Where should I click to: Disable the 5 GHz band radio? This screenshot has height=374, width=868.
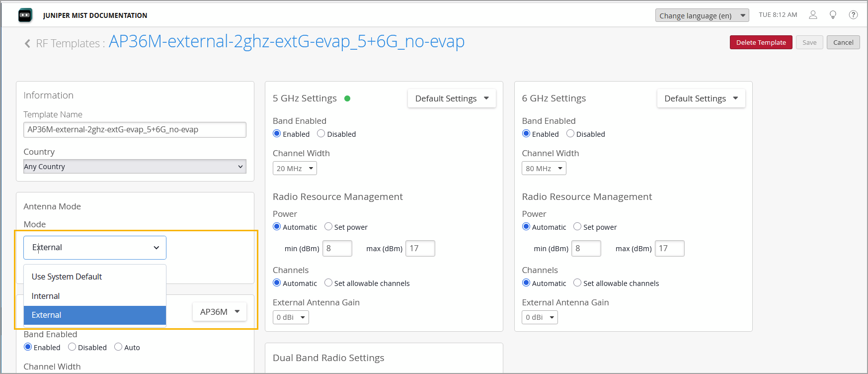click(x=321, y=134)
